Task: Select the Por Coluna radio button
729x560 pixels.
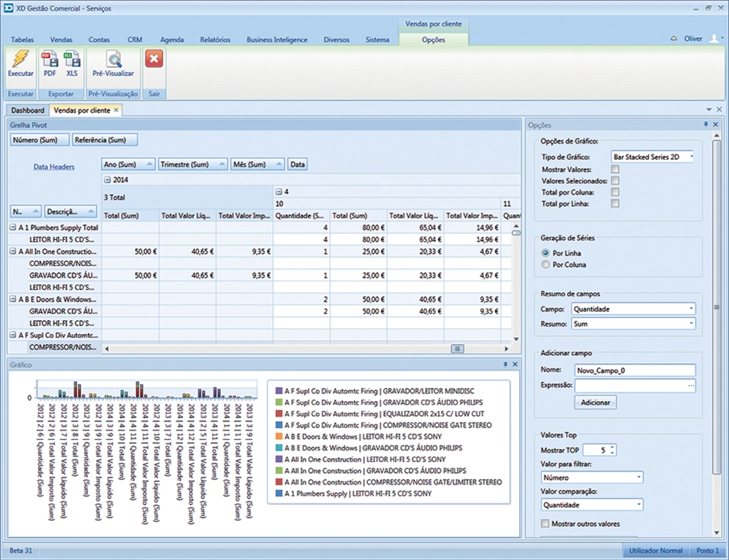Action: pos(546,265)
